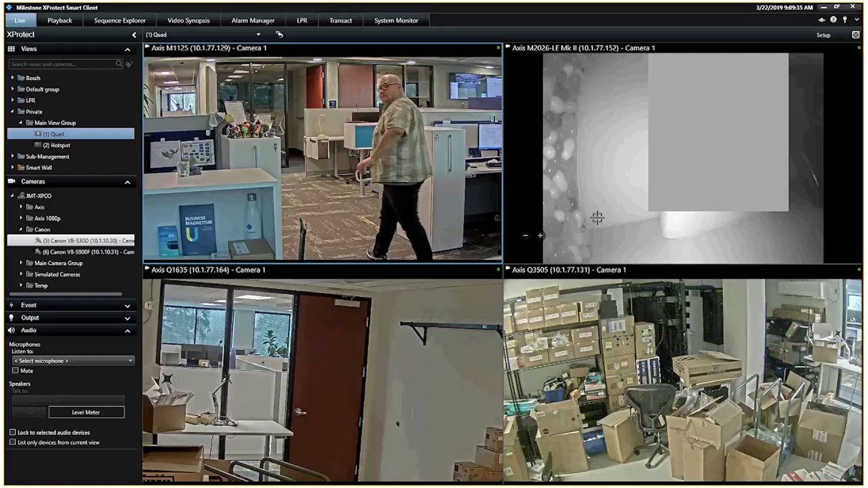Click the search magnifier icon
This screenshot has height=488, width=868.
(119, 64)
